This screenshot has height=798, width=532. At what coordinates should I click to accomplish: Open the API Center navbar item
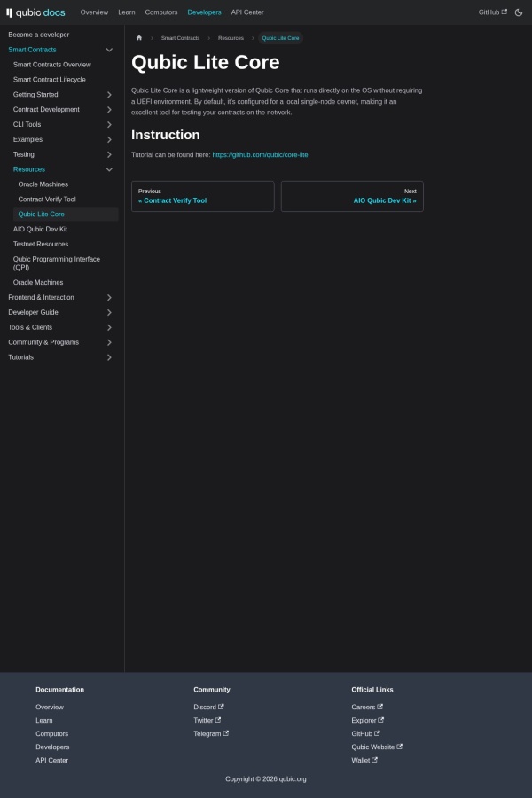point(247,12)
